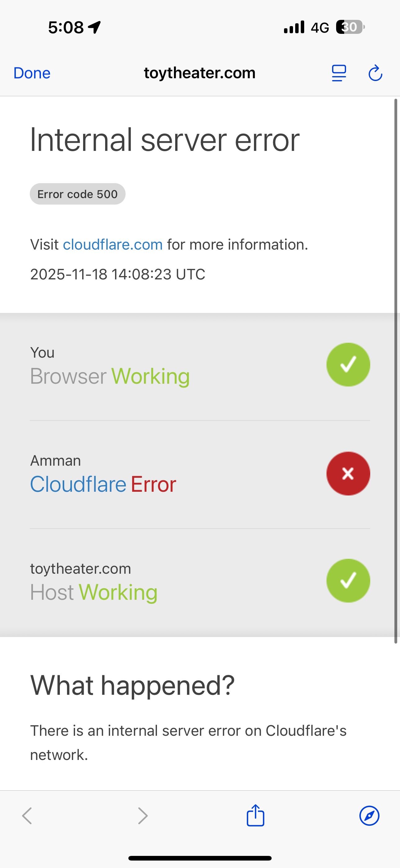Tap the 14:08:23 UTC timestamp text
Screen dimensions: 400x868
pyautogui.click(x=158, y=274)
